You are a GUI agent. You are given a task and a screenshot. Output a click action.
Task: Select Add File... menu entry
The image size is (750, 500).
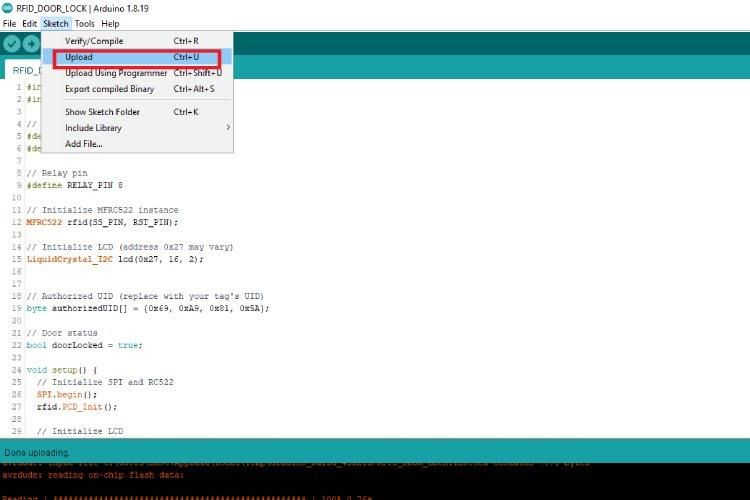137,144
